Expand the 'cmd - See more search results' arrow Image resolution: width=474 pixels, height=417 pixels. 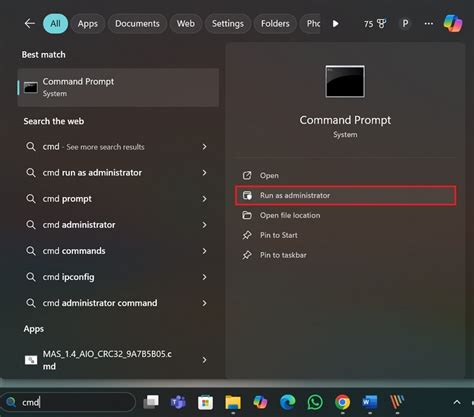click(x=204, y=147)
